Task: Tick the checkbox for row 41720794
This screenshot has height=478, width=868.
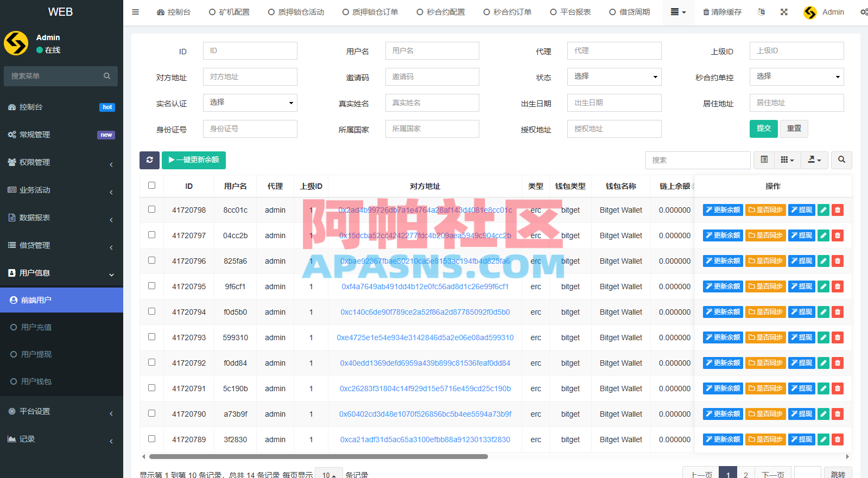Action: (x=152, y=311)
